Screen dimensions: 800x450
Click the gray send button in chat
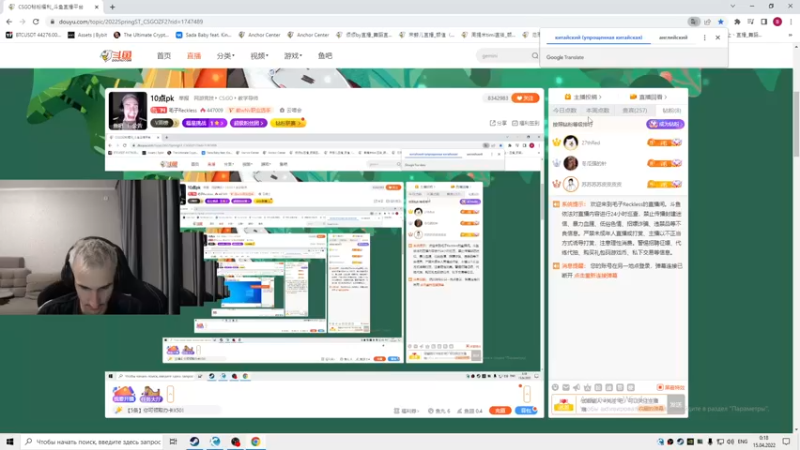click(x=676, y=405)
